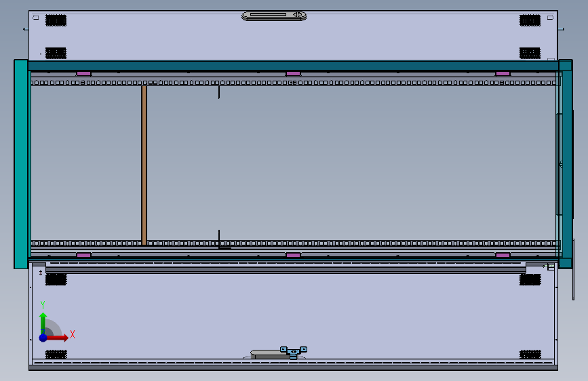Select the blue latch bracket on the lower door panel

tap(294, 352)
